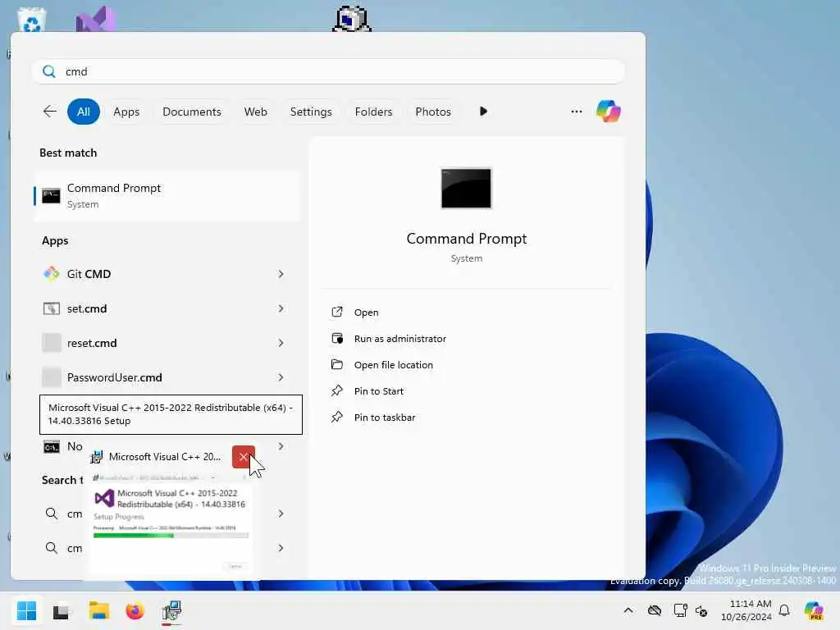Click the Pin to Start pin icon
This screenshot has width=840, height=630.
(x=337, y=390)
